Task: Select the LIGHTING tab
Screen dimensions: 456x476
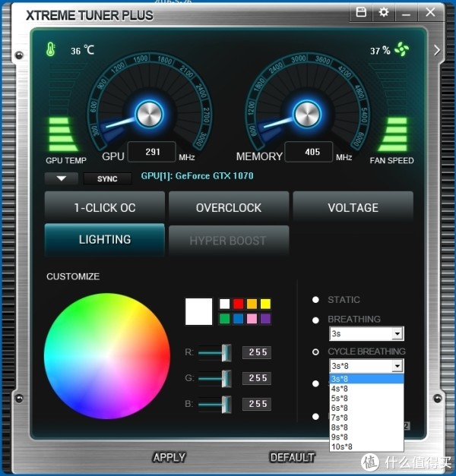Action: click(105, 240)
